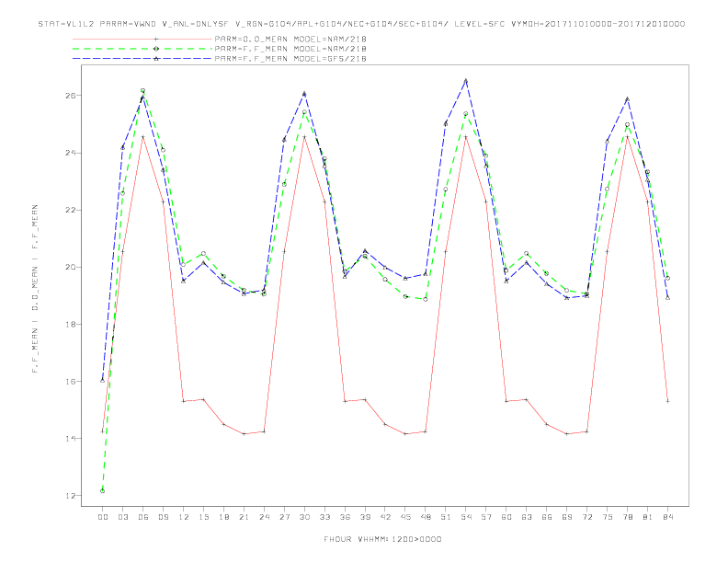The width and height of the screenshot is (728, 563).
Task: Click x-axis forecast hour label 42
Action: [x=385, y=517]
